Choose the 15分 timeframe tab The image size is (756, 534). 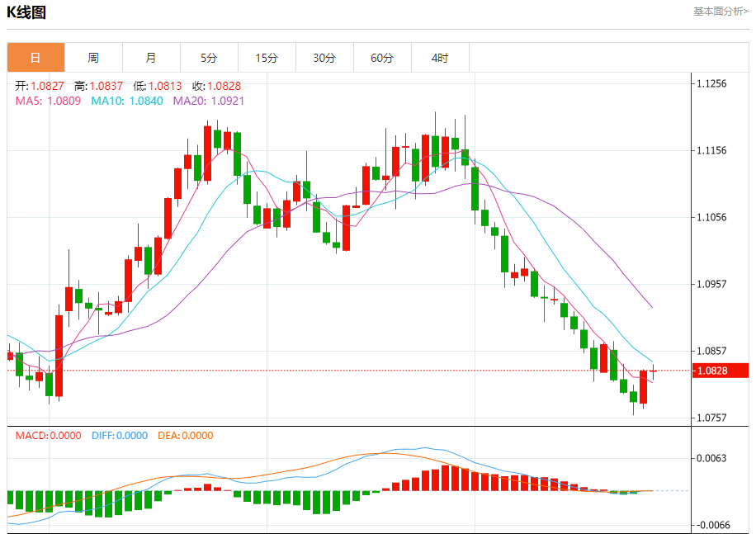(267, 58)
